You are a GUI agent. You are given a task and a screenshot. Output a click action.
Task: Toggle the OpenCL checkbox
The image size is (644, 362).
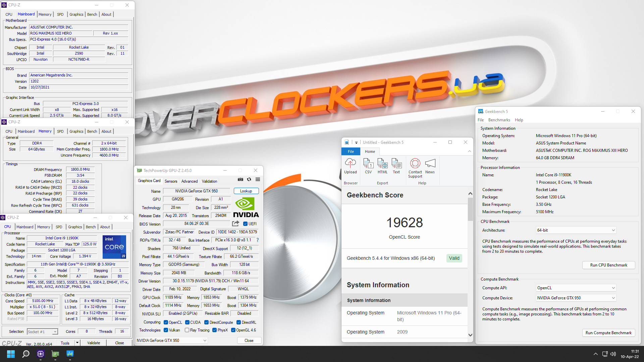(x=166, y=322)
